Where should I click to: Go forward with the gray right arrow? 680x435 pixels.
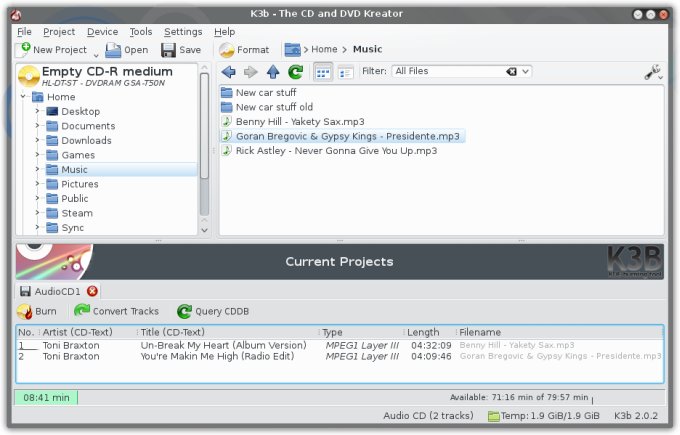pyautogui.click(x=251, y=72)
